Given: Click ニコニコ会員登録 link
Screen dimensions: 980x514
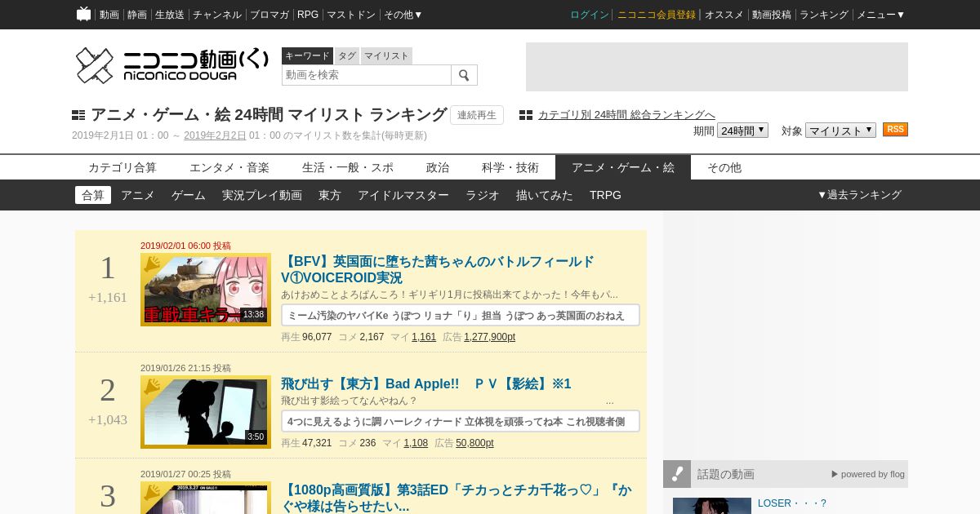Looking at the screenshot, I should [657, 15].
